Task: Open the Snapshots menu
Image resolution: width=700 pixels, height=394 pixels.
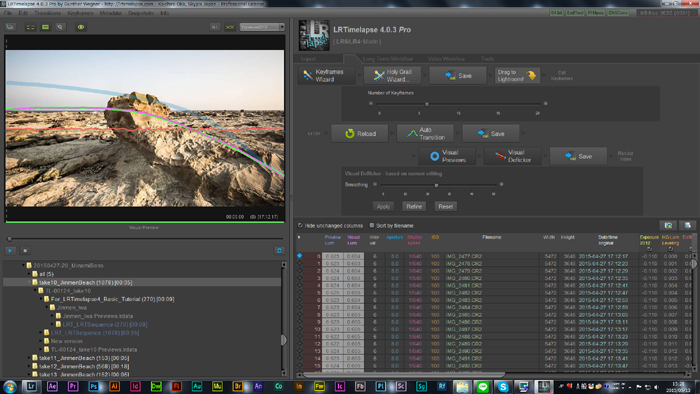Action: click(141, 13)
